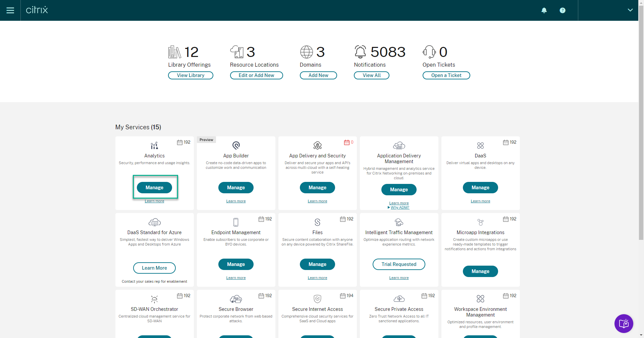Click Edit or Add New button
Screen dimensions: 644x338
(256, 75)
